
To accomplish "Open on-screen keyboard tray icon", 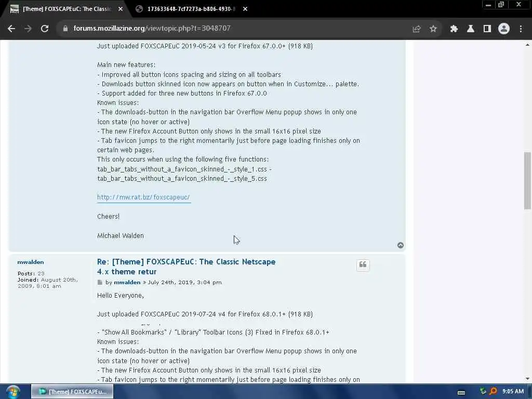I will [461, 393].
